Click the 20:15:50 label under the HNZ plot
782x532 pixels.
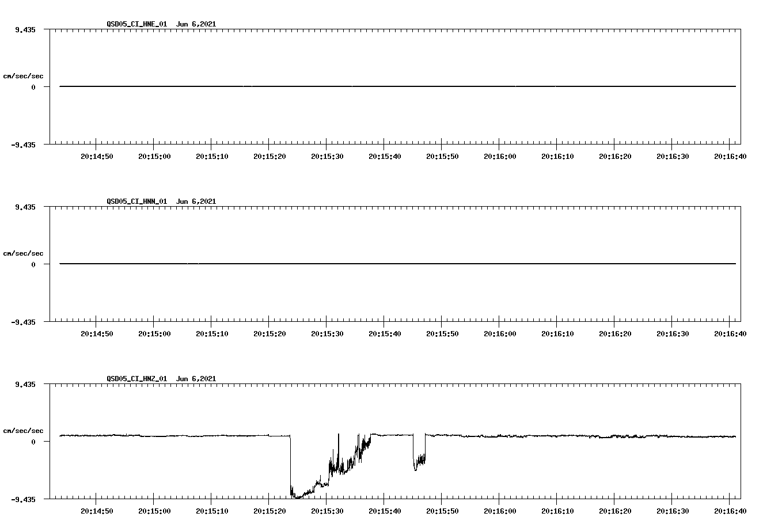[x=442, y=511]
